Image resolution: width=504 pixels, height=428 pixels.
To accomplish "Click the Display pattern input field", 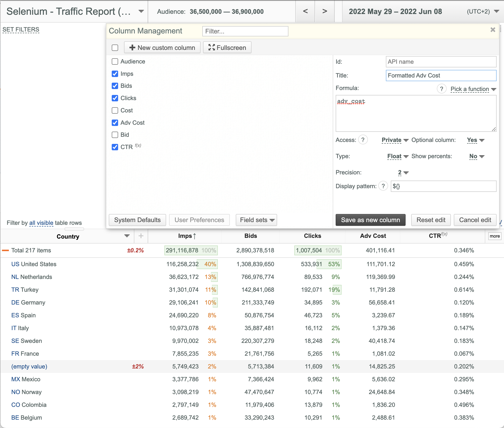I will pos(443,186).
